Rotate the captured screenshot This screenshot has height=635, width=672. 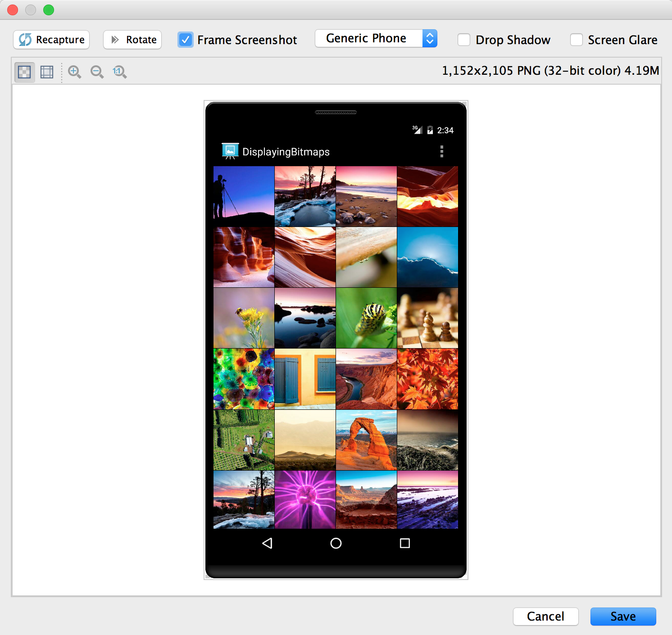pos(132,40)
